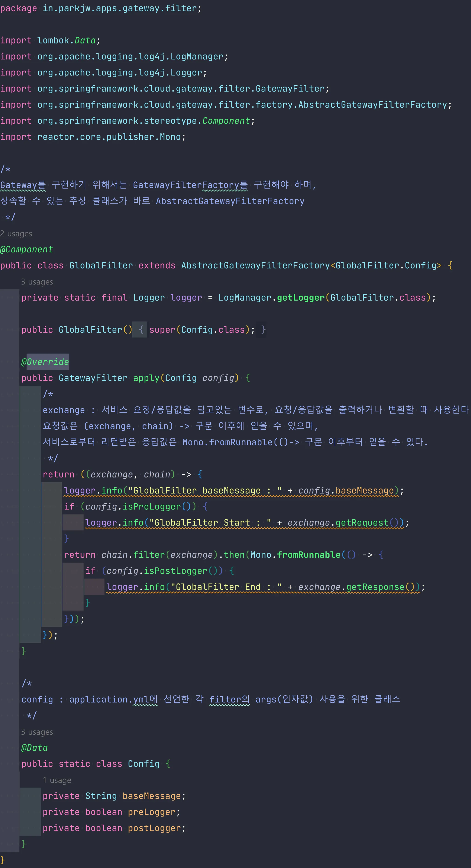Click '3 usages' hint above logger field
Viewport: 471px width, 868px height.
pyautogui.click(x=37, y=282)
